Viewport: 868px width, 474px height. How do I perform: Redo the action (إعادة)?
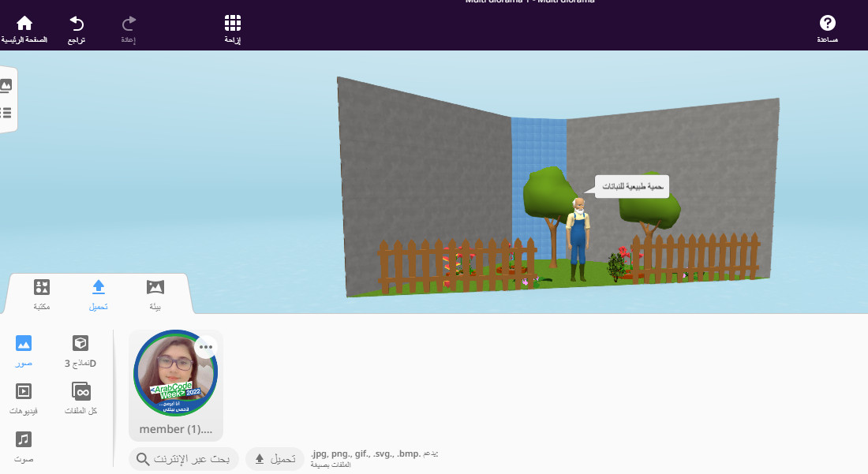coord(129,28)
